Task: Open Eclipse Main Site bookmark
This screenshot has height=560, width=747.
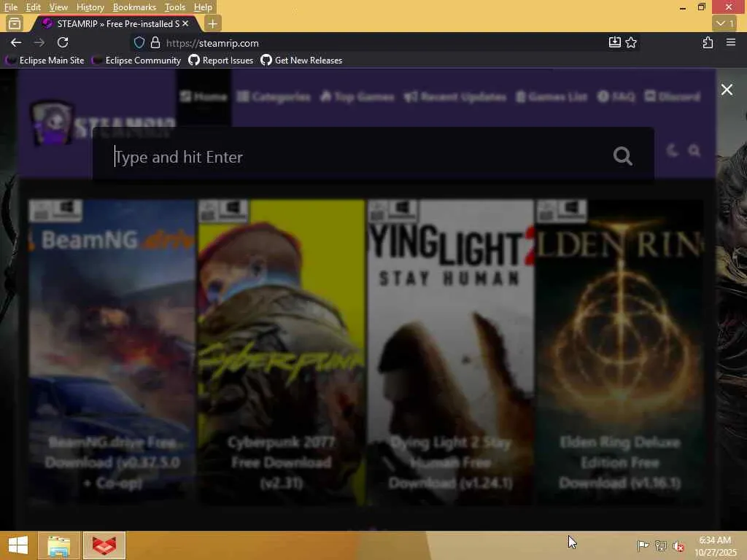Action: coord(45,60)
